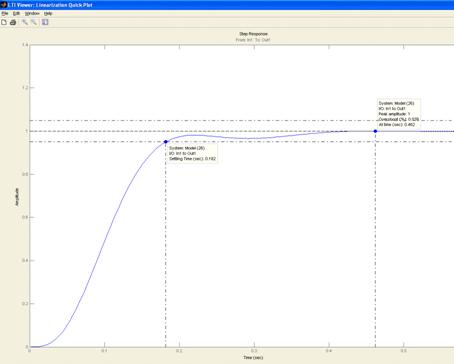Click the Print toolbar icon

pyautogui.click(x=13, y=22)
